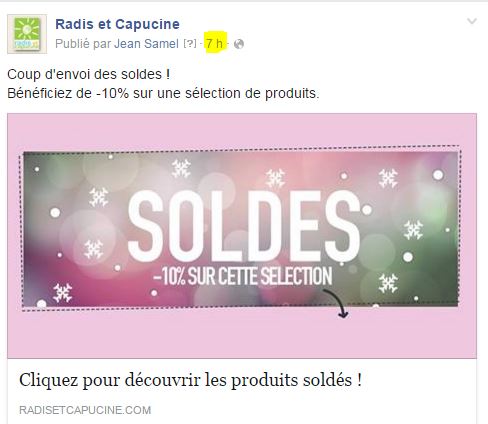The height and width of the screenshot is (424, 488).
Task: Open the Cliquez pour découvrir les produits soldés link
Action: point(190,380)
